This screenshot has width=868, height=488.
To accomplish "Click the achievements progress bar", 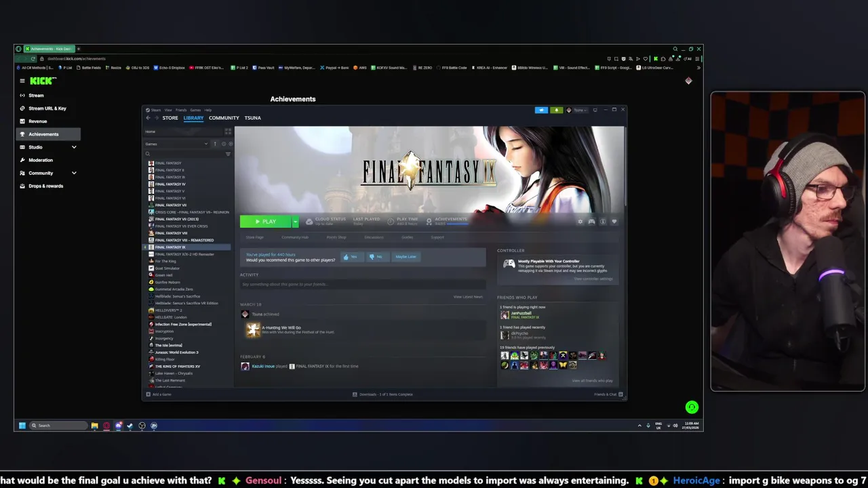I will coord(457,224).
